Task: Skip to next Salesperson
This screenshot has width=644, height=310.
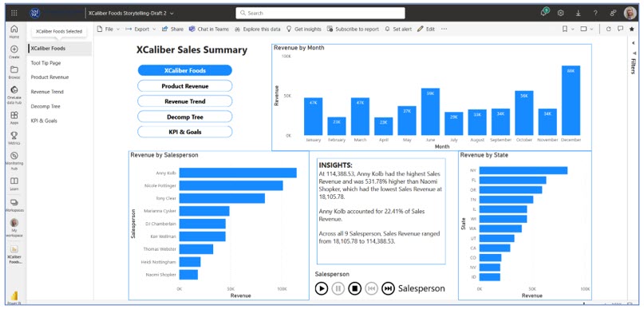Action: (388, 288)
